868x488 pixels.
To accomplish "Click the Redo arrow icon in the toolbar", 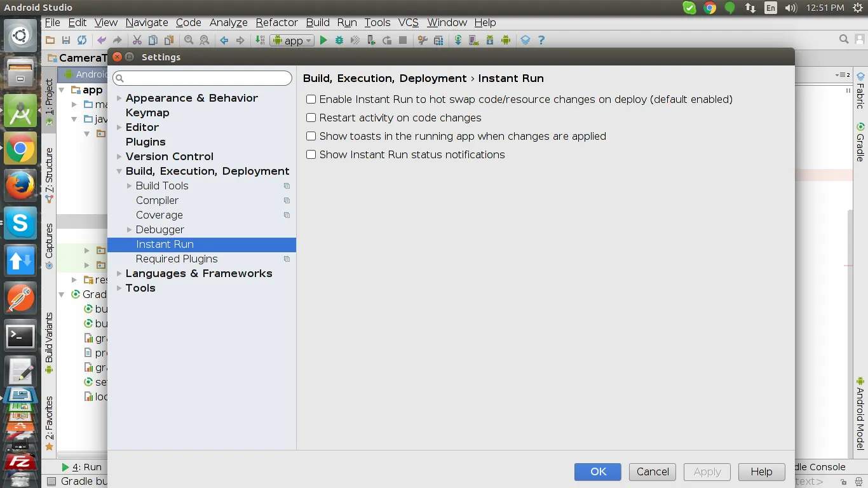I will [x=117, y=40].
